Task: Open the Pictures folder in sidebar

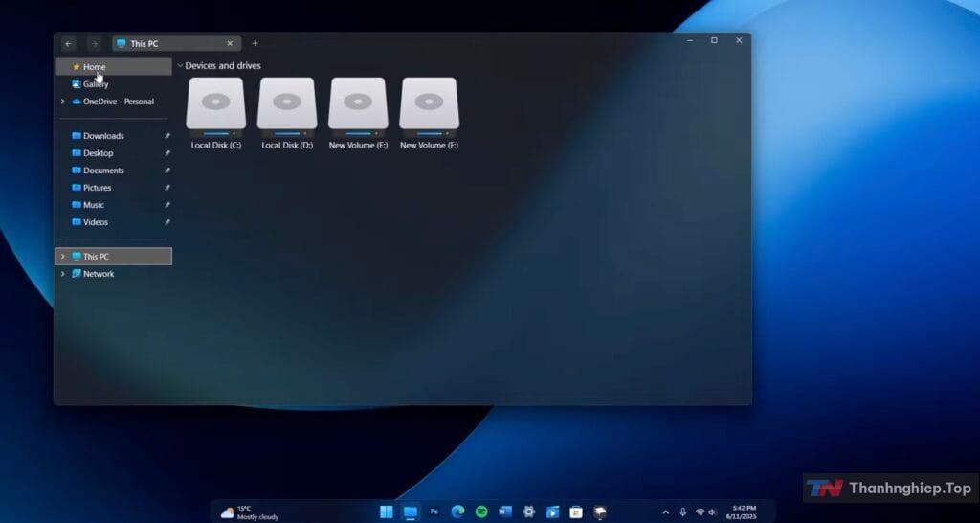Action: (x=113, y=188)
